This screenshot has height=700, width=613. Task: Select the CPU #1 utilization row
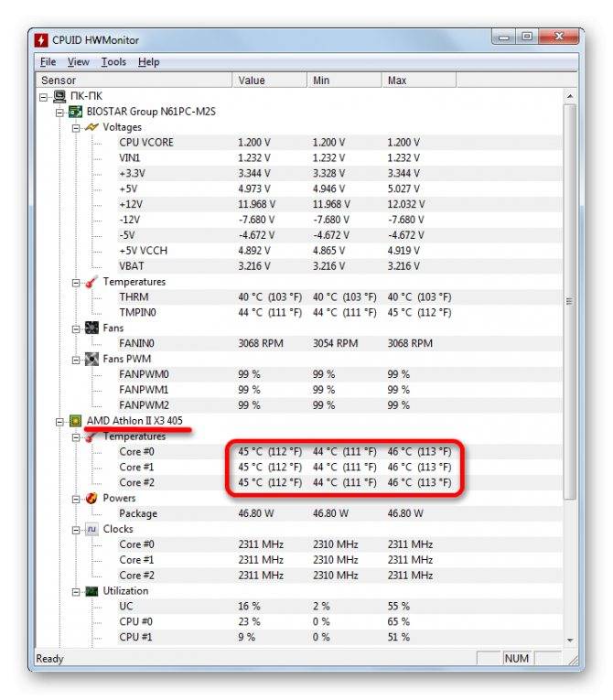click(299, 638)
